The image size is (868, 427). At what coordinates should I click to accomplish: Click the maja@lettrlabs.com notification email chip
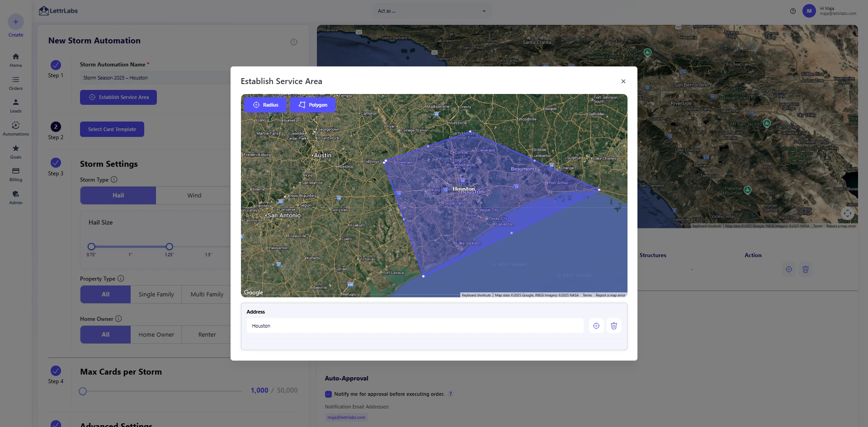pyautogui.click(x=346, y=418)
